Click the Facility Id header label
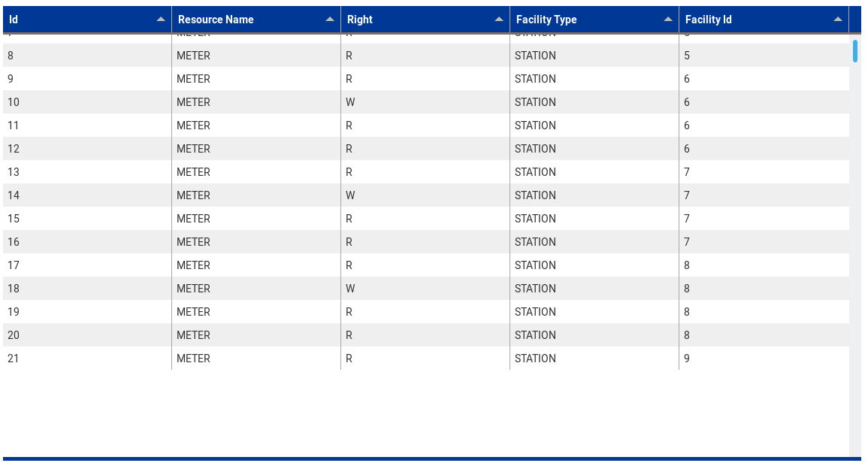 (x=709, y=20)
